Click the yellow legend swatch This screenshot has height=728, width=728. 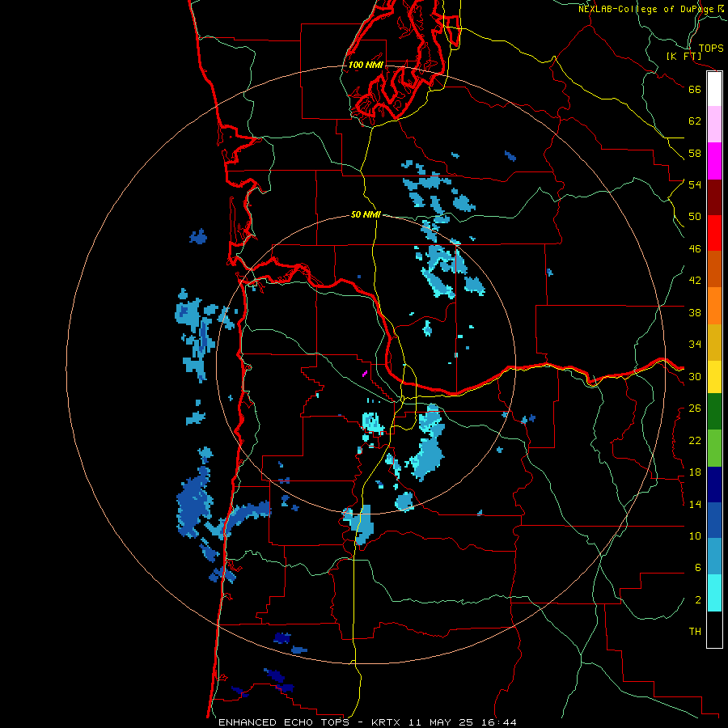tap(714, 376)
